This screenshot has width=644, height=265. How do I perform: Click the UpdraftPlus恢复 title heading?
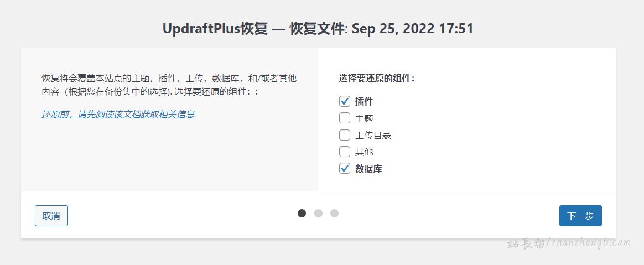318,29
